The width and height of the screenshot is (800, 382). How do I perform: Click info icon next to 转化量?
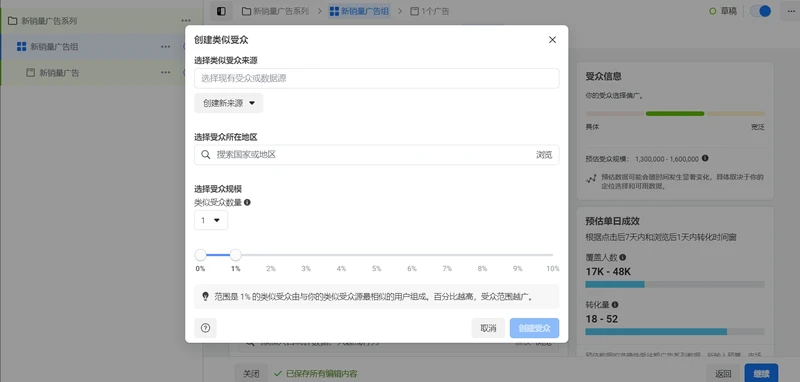[x=615, y=304]
